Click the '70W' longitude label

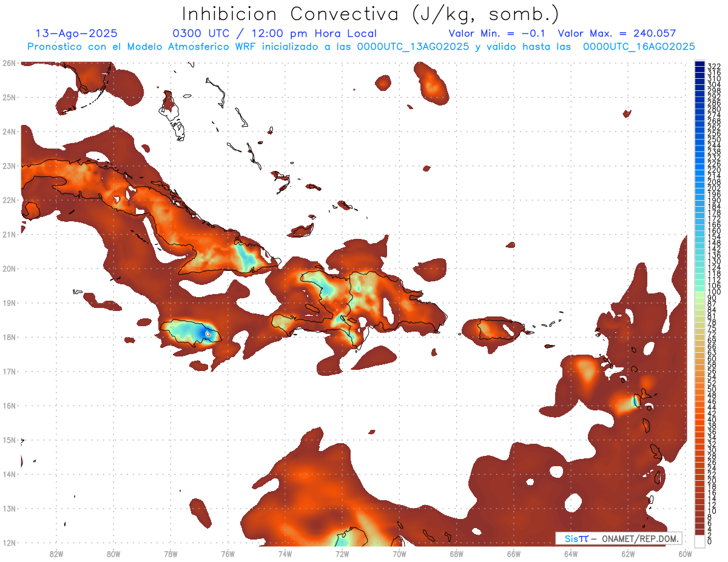399,554
